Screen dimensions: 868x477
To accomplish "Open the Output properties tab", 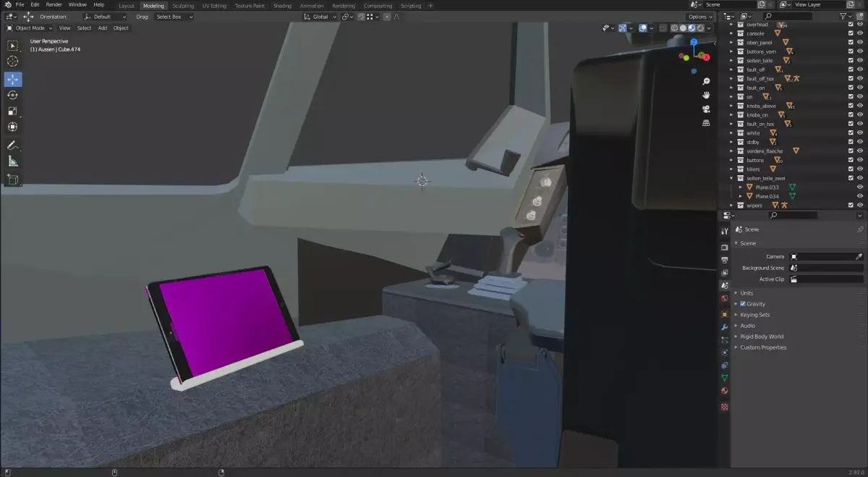I will pyautogui.click(x=725, y=260).
